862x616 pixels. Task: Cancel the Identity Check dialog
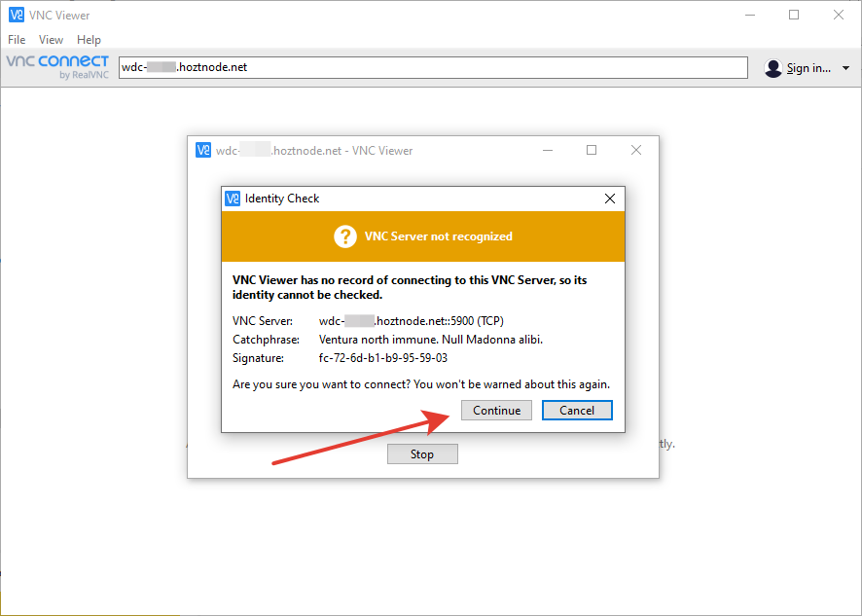577,411
